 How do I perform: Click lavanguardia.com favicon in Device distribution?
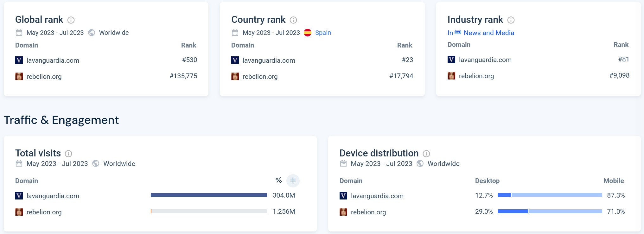(x=343, y=196)
